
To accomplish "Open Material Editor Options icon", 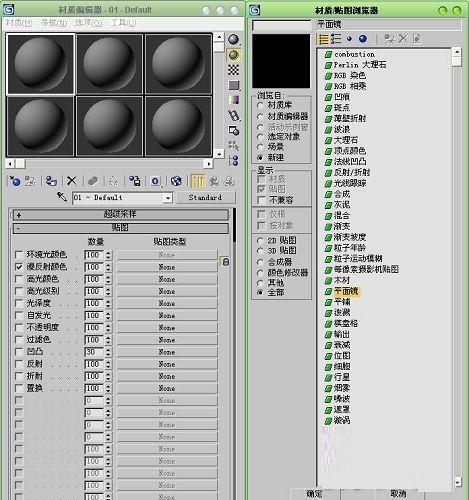I will (234, 130).
